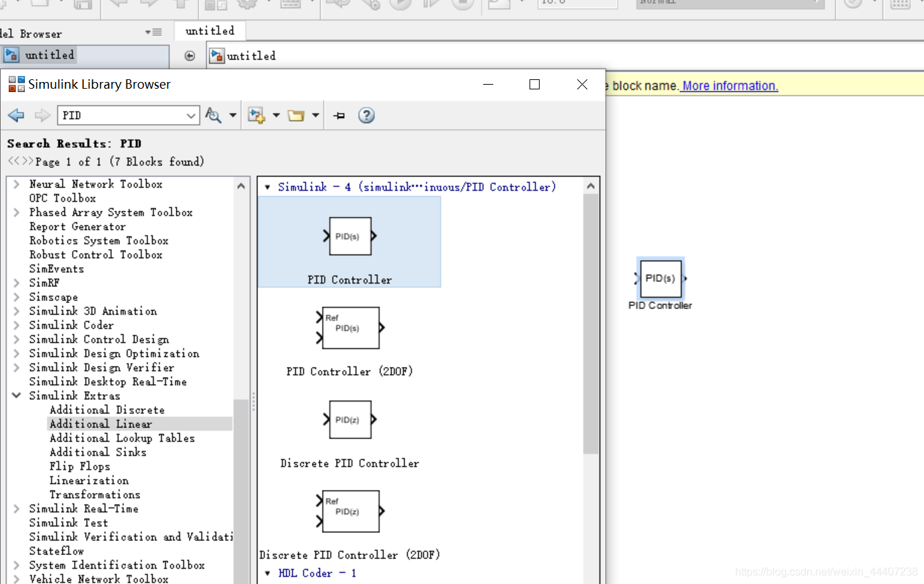Select SimEvents in library tree
This screenshot has height=584, width=924.
point(56,269)
